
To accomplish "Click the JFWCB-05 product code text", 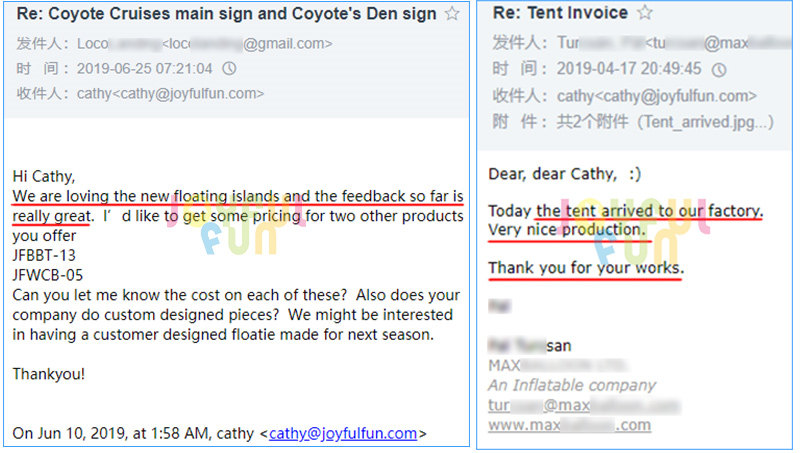I will click(47, 275).
